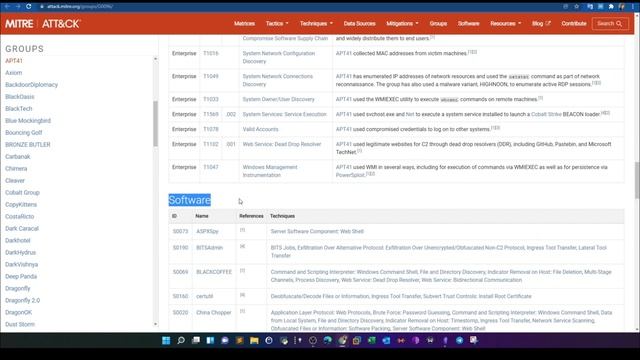Open Carbanak group in sidebar

point(18,157)
